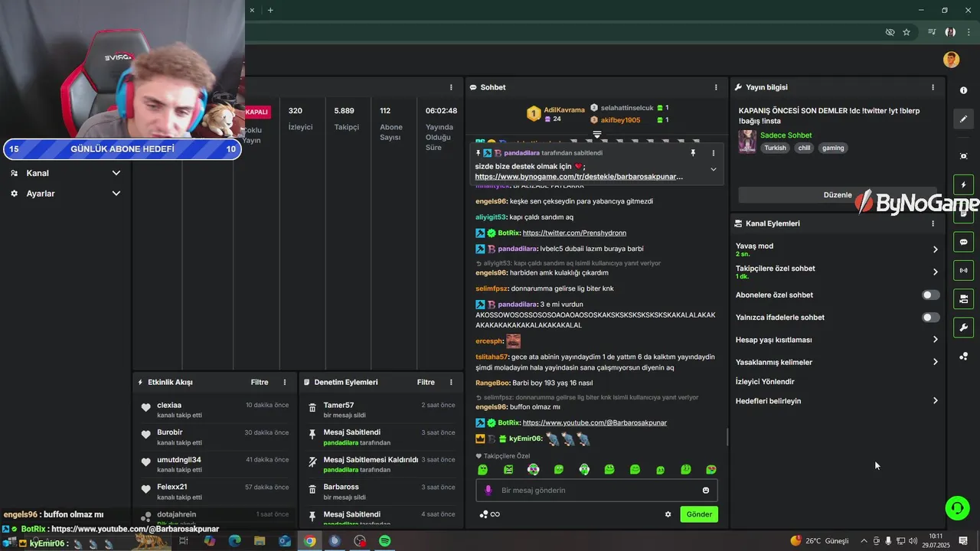Viewport: 980px width, 551px height.
Task: Click the clip capture icon in right sidebar
Action: pyautogui.click(x=963, y=156)
